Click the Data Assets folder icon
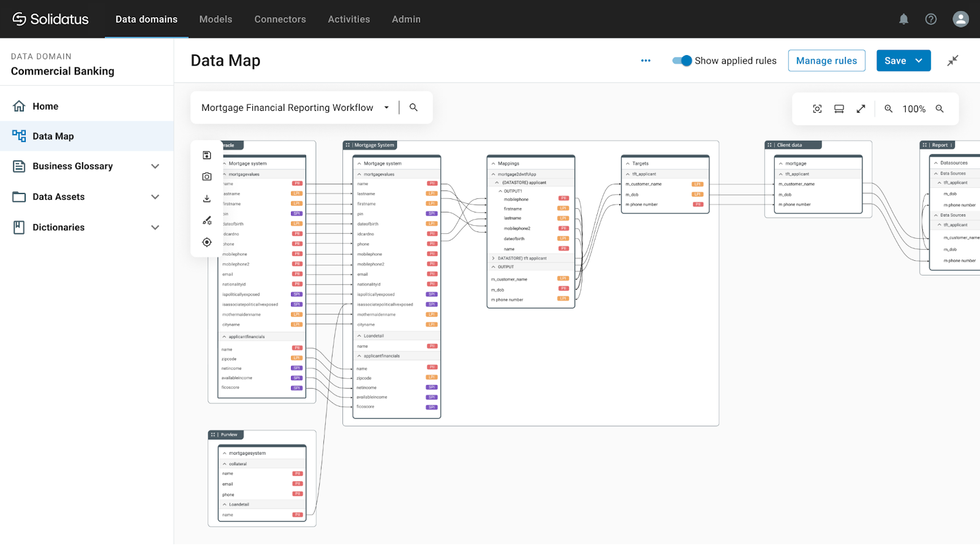 point(20,197)
